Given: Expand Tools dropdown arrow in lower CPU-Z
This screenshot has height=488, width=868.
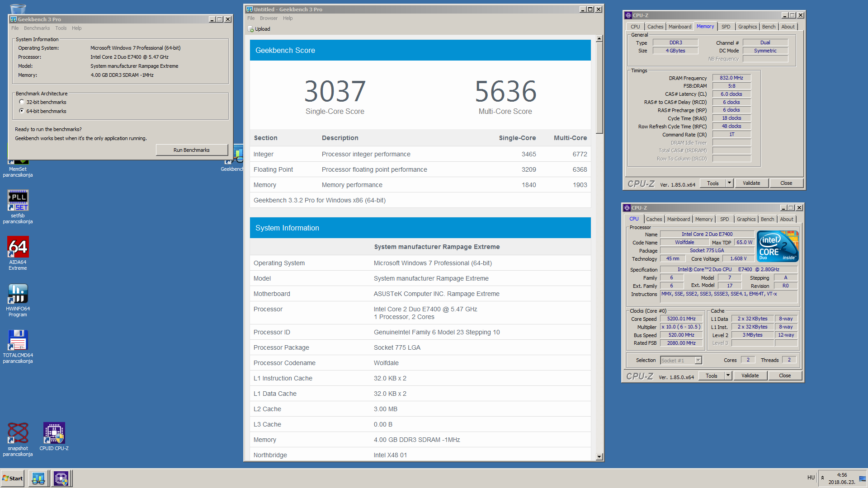Looking at the screenshot, I should click(728, 375).
